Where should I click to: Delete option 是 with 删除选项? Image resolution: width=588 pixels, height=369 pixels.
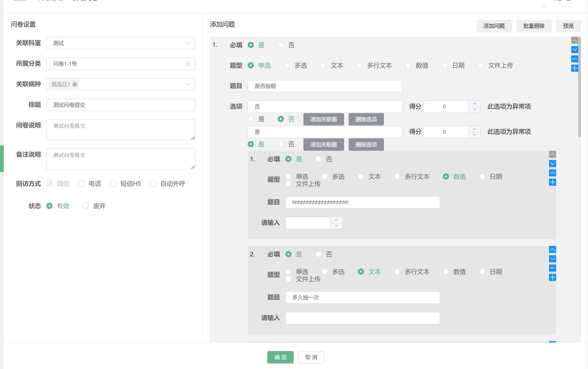[x=366, y=145]
